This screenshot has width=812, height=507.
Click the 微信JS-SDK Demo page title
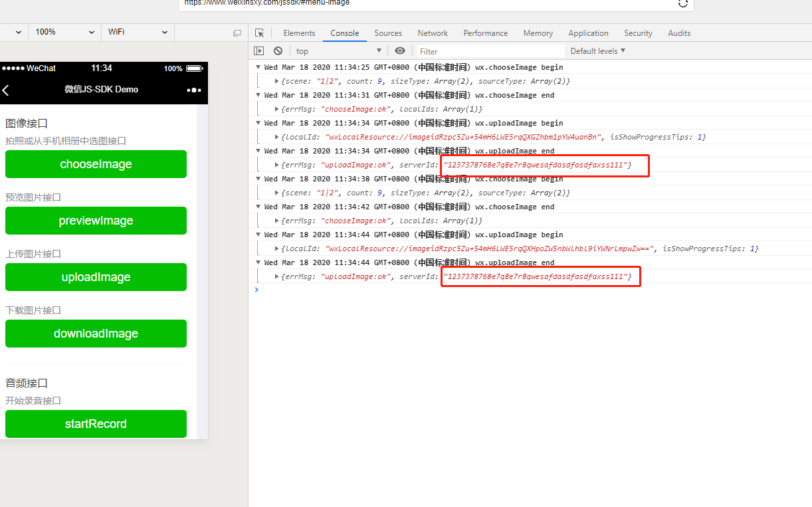tap(102, 89)
